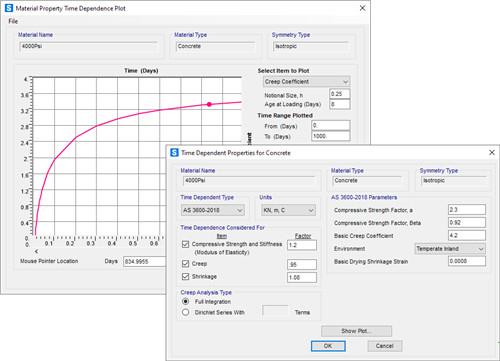Toggle the Shrinkage checkbox

[x=186, y=276]
